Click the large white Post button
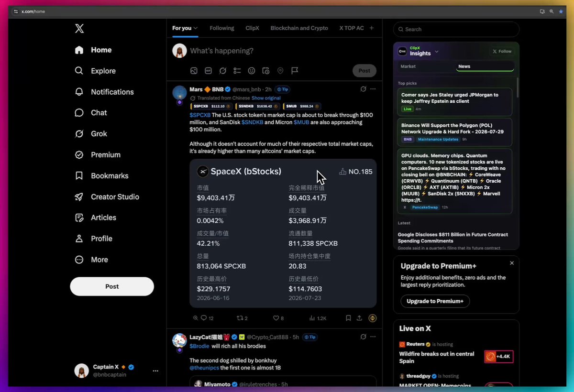Image resolution: width=574 pixels, height=392 pixels. point(112,286)
